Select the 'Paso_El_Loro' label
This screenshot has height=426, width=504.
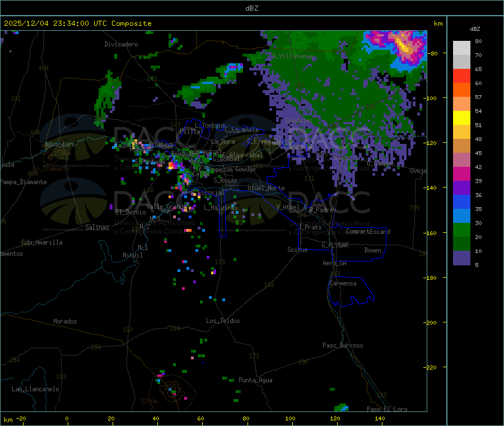click(387, 409)
